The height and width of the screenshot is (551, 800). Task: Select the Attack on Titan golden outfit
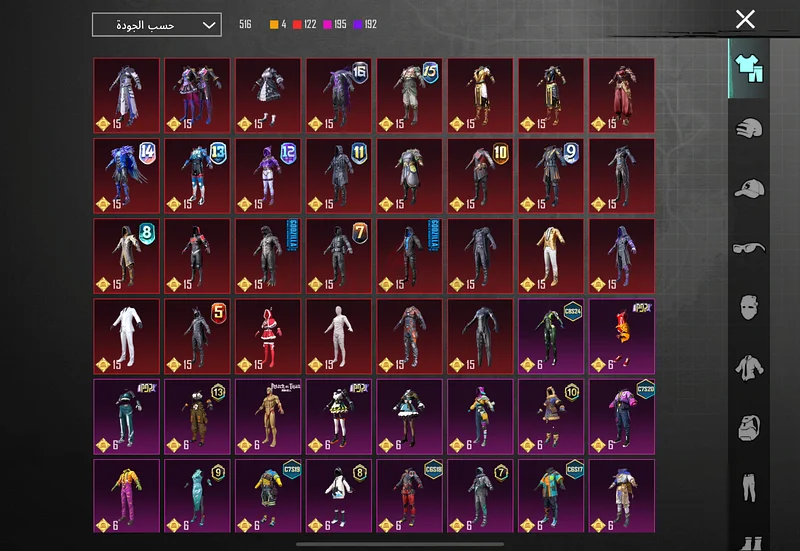(268, 416)
